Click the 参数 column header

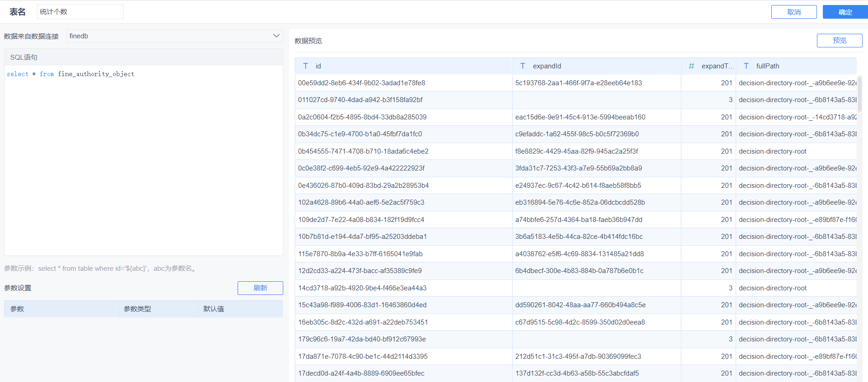(x=17, y=309)
